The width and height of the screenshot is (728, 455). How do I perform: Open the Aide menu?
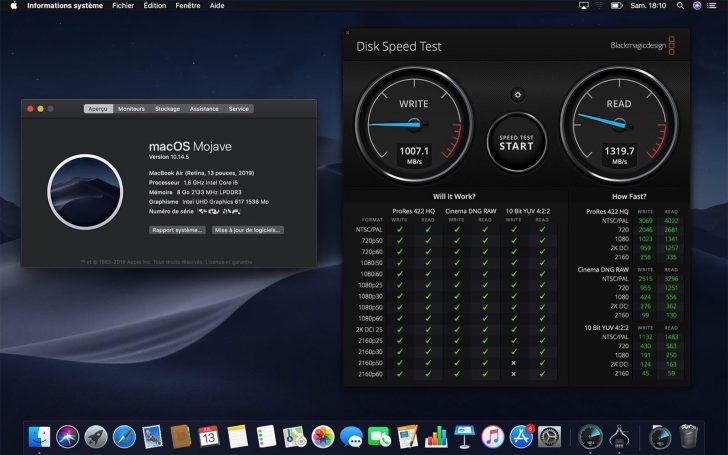coord(217,6)
